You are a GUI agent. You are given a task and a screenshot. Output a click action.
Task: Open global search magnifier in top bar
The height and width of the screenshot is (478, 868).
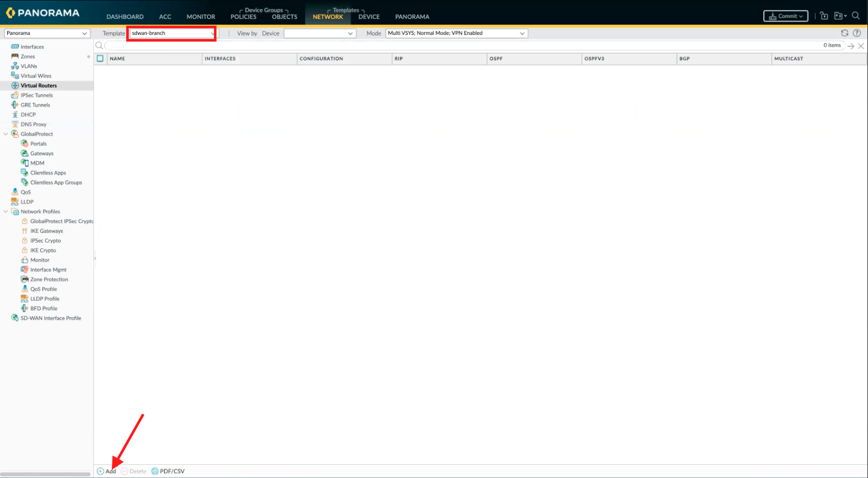[856, 16]
